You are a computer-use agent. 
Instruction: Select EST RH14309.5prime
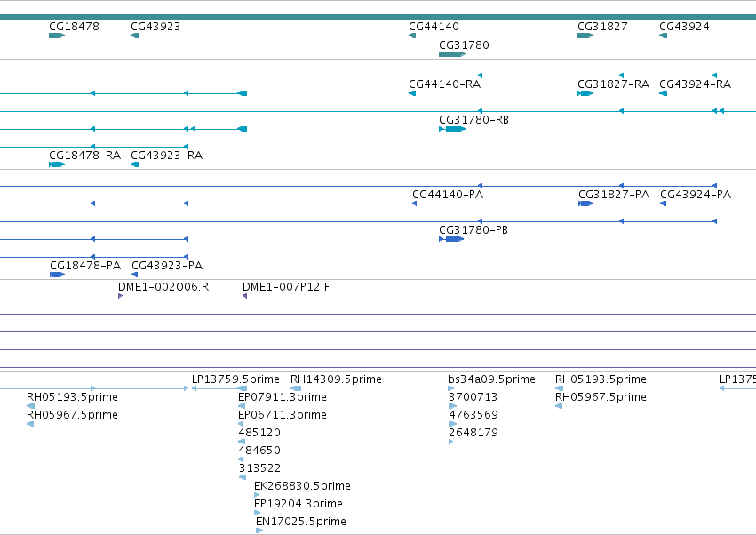(336, 379)
